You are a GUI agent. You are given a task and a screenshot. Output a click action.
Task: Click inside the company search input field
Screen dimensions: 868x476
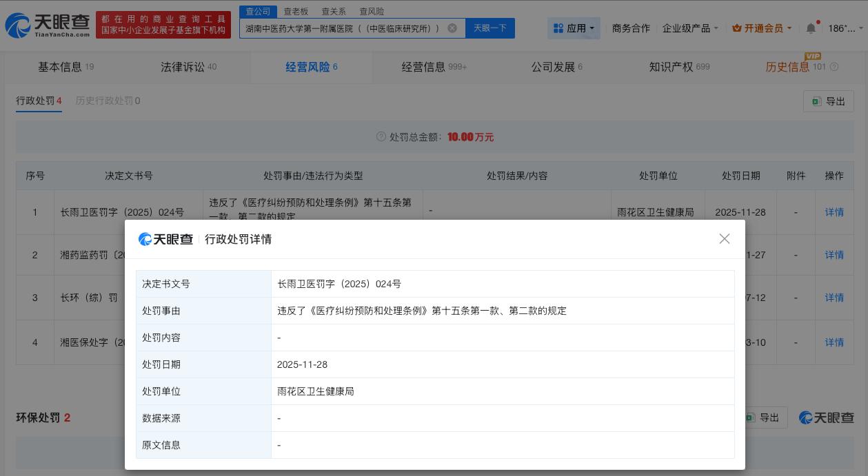[x=345, y=28]
